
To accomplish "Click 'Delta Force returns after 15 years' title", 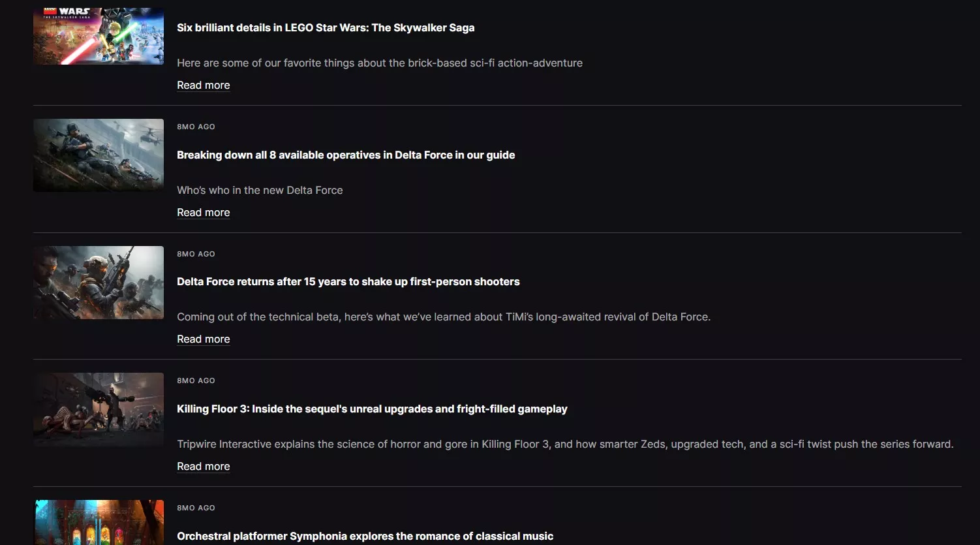I will (x=348, y=281).
